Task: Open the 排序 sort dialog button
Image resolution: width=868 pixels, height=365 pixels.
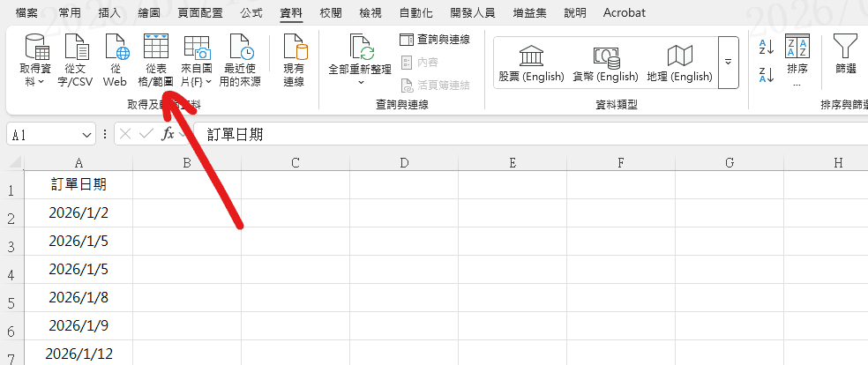Action: coord(797,57)
